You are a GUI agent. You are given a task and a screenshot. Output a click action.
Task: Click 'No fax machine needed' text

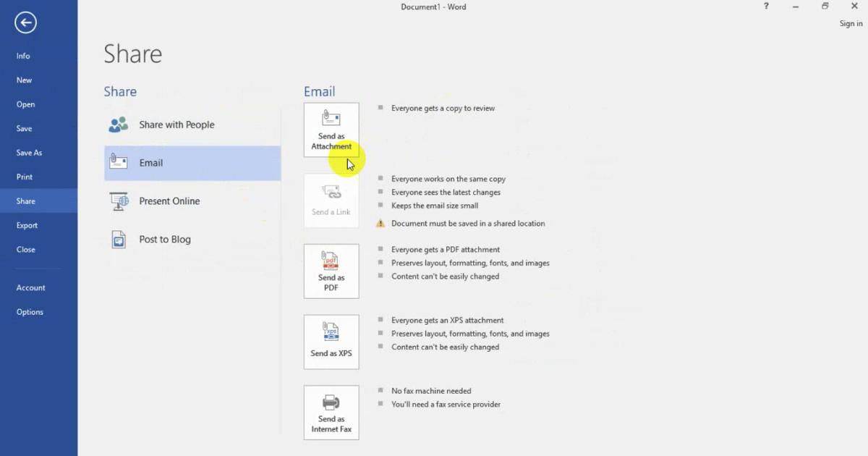pos(431,391)
